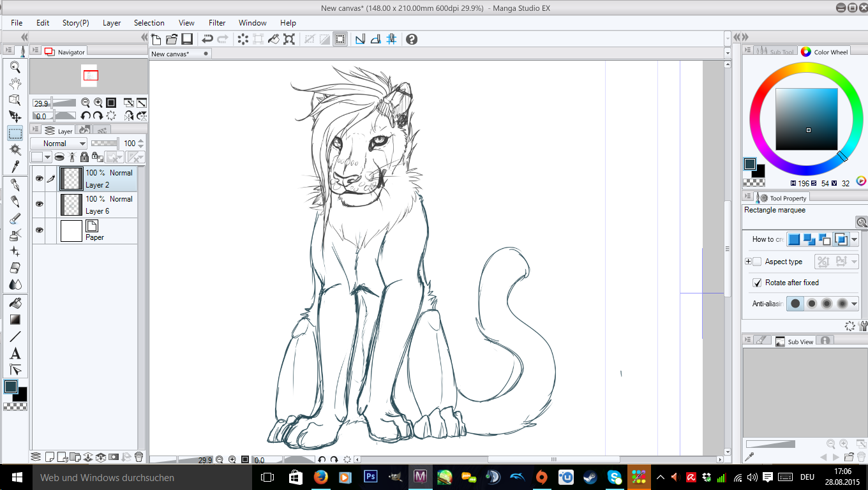Viewport: 868px width, 490px height.
Task: Click the main foreground color swatch
Action: [11, 387]
